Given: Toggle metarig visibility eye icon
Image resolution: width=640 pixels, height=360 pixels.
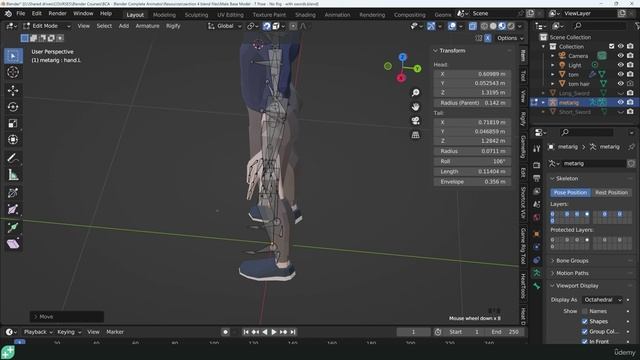Looking at the screenshot, I should (620, 102).
